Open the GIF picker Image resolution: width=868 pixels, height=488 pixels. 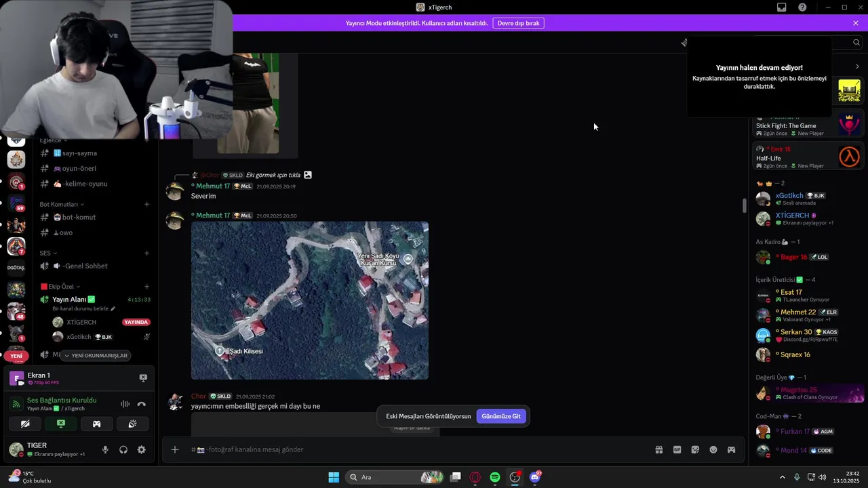click(x=677, y=449)
